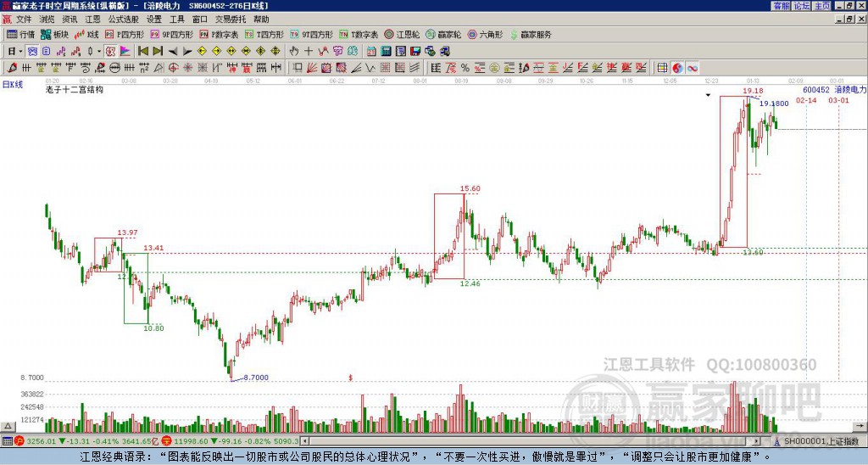This screenshot has width=868, height=465.
Task: Click the 行情 toolbar button
Action: (x=21, y=34)
